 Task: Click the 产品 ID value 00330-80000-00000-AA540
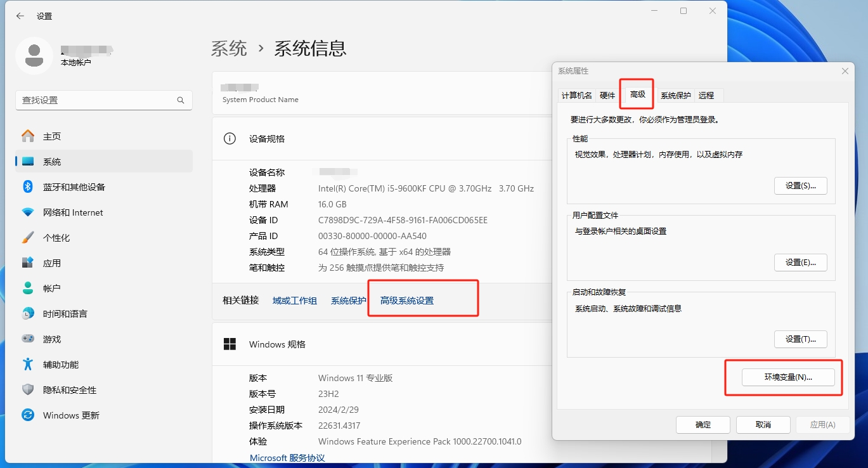[372, 236]
